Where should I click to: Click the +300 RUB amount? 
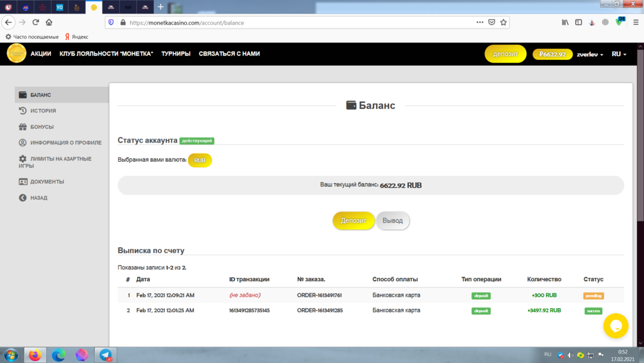click(x=544, y=295)
